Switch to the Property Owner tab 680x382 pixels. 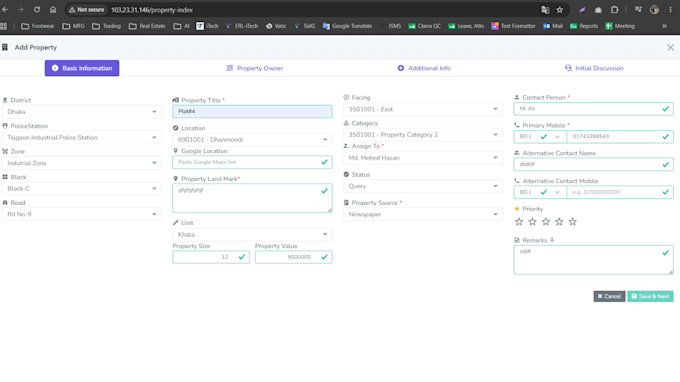click(255, 68)
